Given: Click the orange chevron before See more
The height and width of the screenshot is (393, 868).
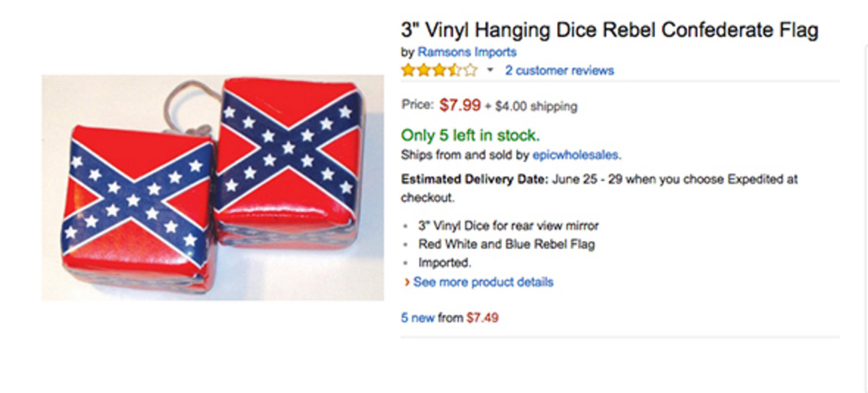Looking at the screenshot, I should [407, 282].
